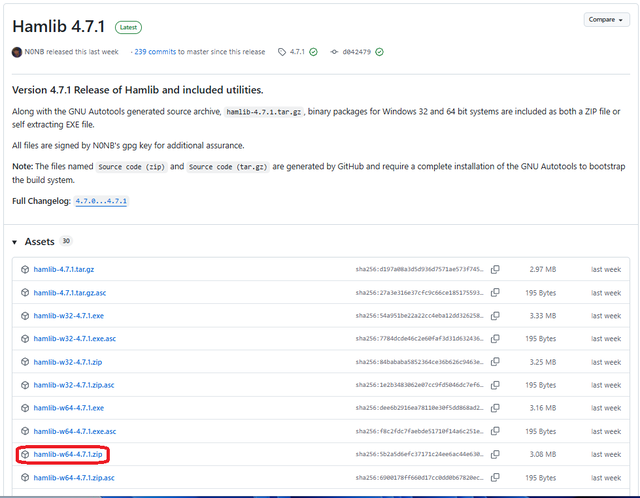This screenshot has height=498, width=640.
Task: Click sha256 hash text of hamlib-w64-4.7.1.exe
Action: [419, 408]
